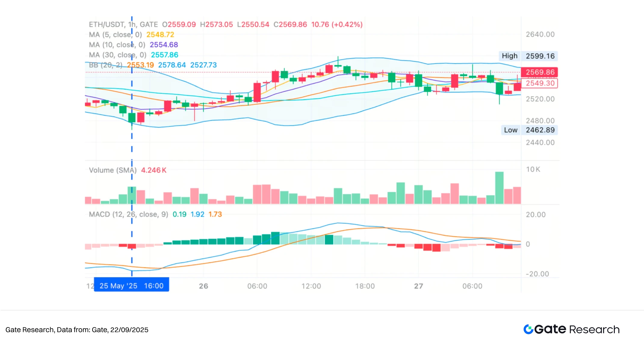Select the ETH/USDT, 1h, GATE symbol label
The image size is (644, 349).
[x=123, y=24]
